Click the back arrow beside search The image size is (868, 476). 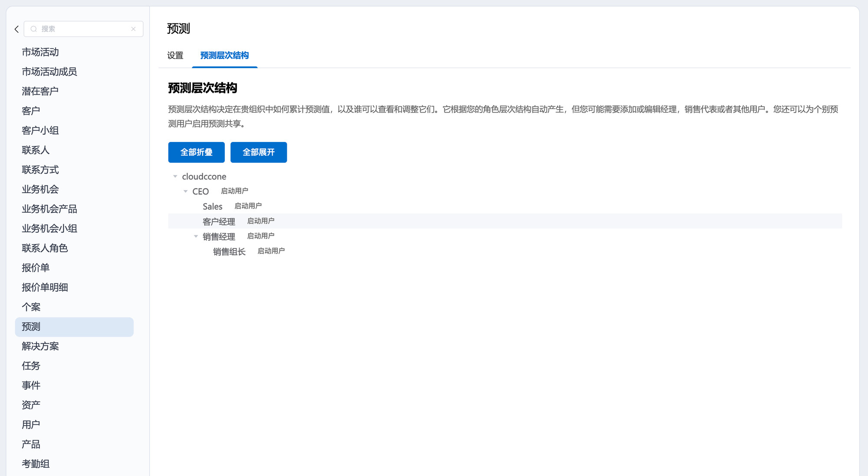16,29
